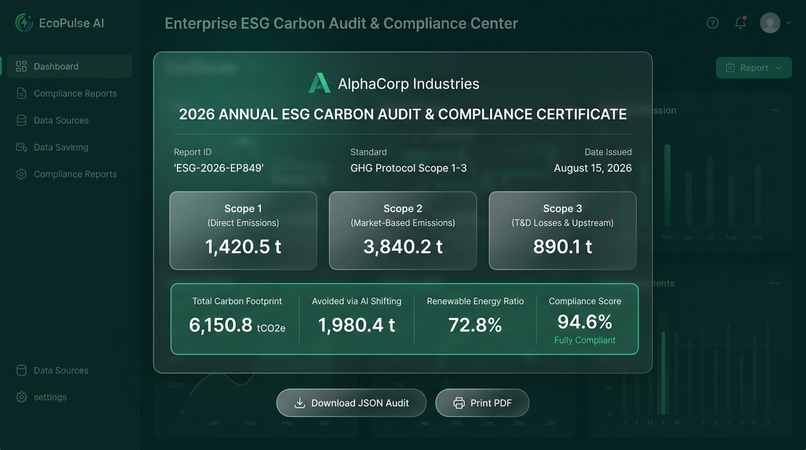This screenshot has height=450, width=806.
Task: Click the Print PDF button
Action: 482,403
